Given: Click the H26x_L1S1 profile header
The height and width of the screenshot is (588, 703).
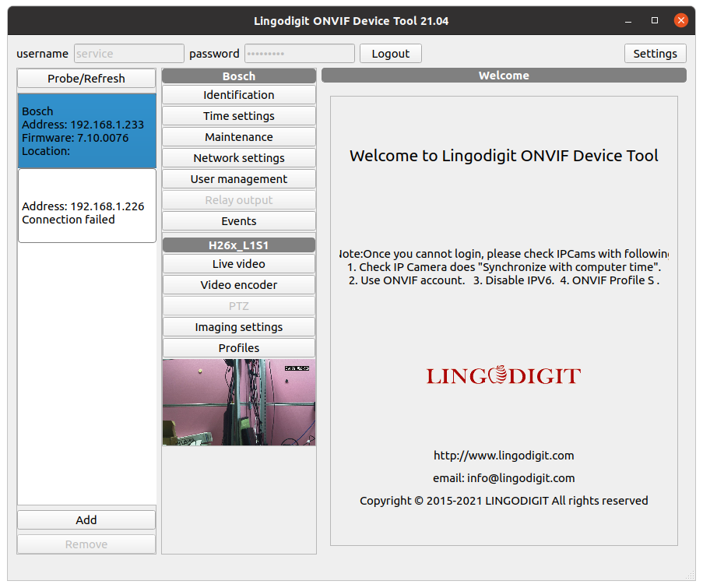Looking at the screenshot, I should [239, 245].
